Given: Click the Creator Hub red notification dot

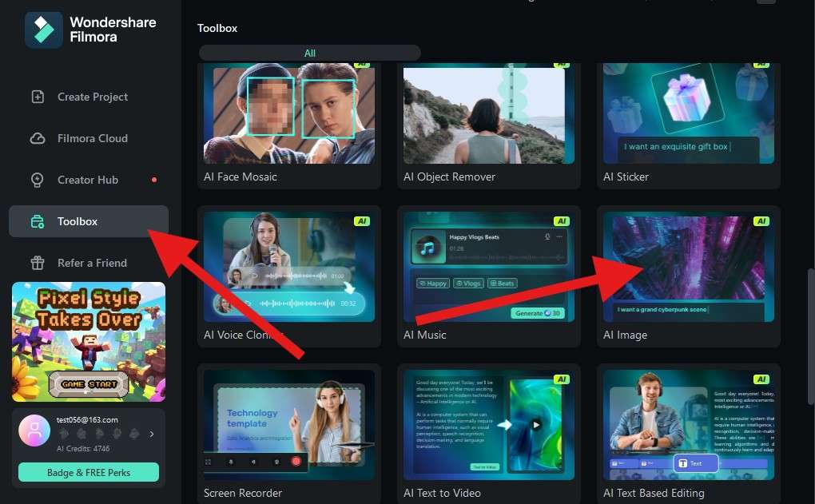Looking at the screenshot, I should point(154,180).
